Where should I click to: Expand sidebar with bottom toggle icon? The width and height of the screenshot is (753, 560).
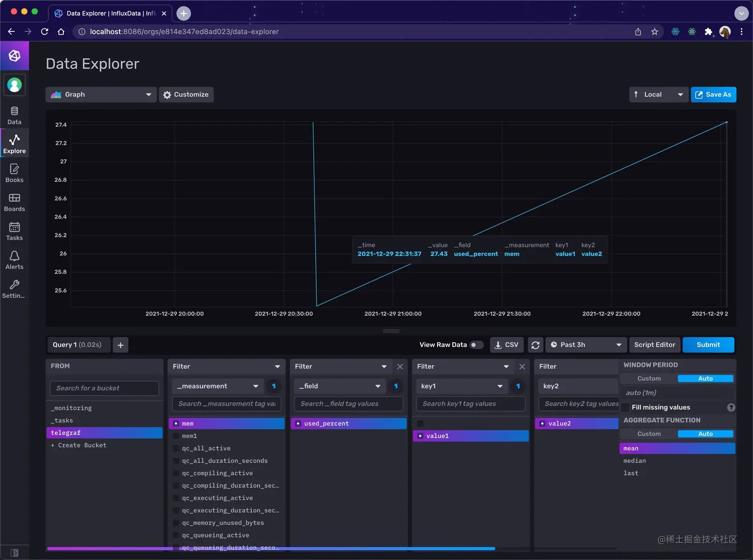[x=14, y=553]
